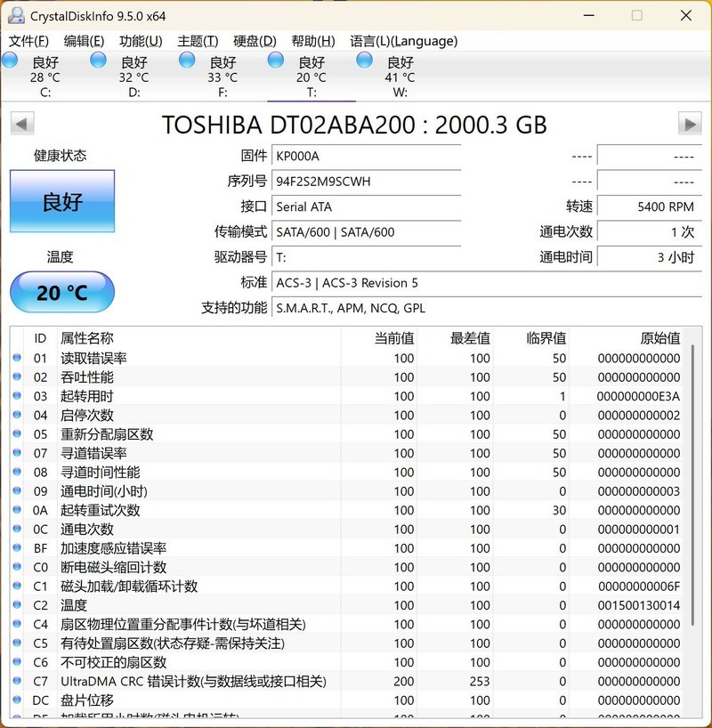Click blue indicator next to 温度 attribute

pyautogui.click(x=14, y=605)
